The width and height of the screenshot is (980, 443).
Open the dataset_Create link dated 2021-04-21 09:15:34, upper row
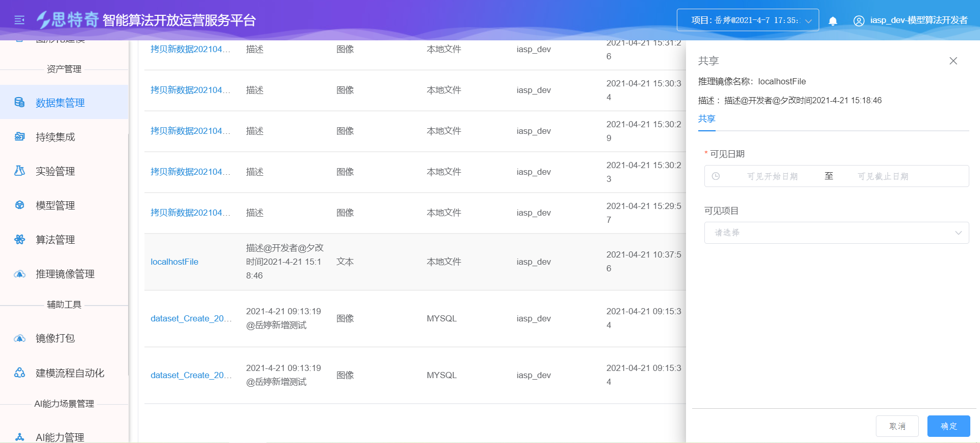pos(191,318)
